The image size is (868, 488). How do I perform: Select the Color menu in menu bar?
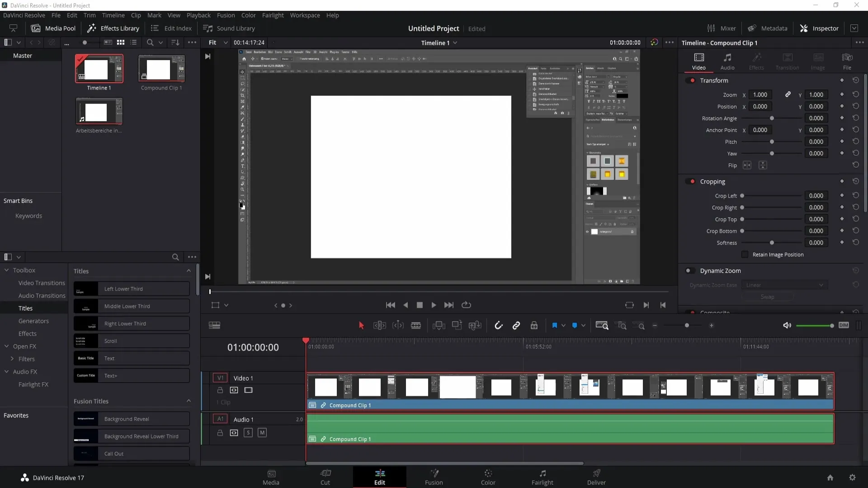(x=248, y=15)
